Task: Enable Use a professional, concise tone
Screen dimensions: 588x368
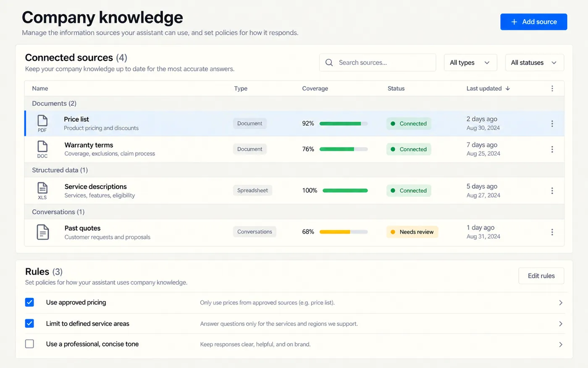Action: coord(29,344)
